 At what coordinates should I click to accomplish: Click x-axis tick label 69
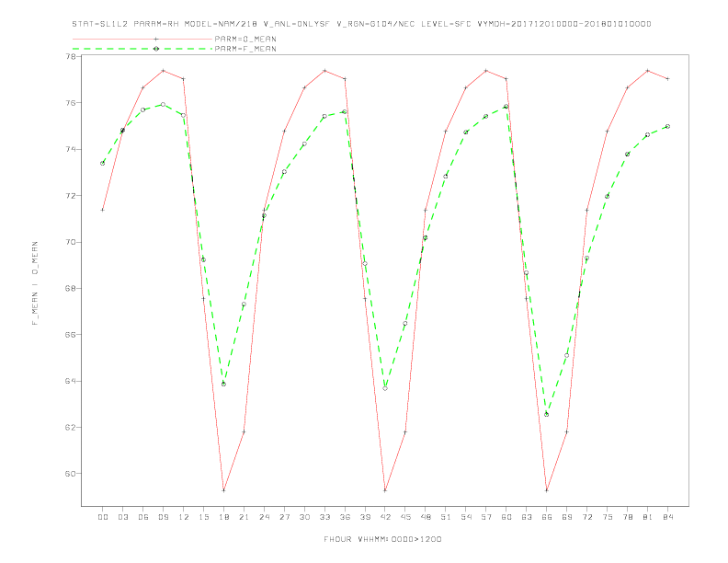pos(567,517)
